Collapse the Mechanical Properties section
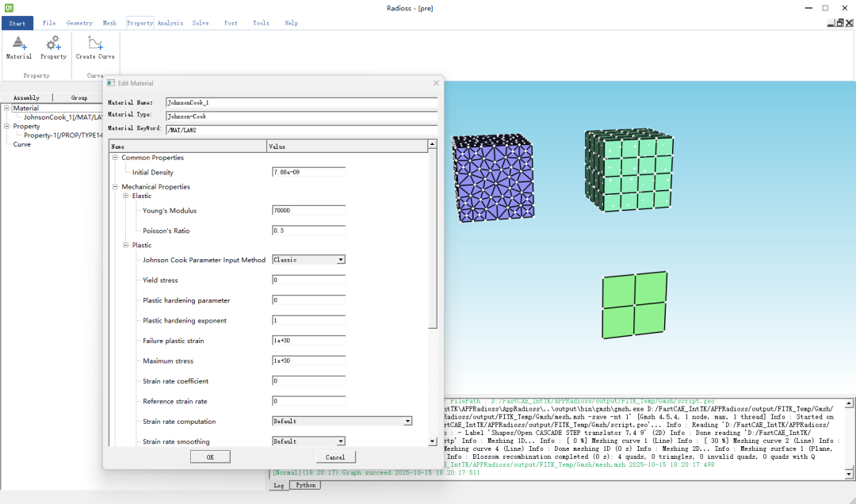Screen dimensions: 856x504 pyautogui.click(x=115, y=187)
